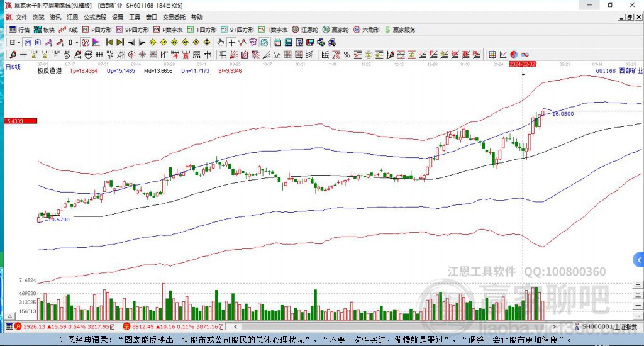Open the 公式选股 menu
This screenshot has height=346, width=644.
95,17
